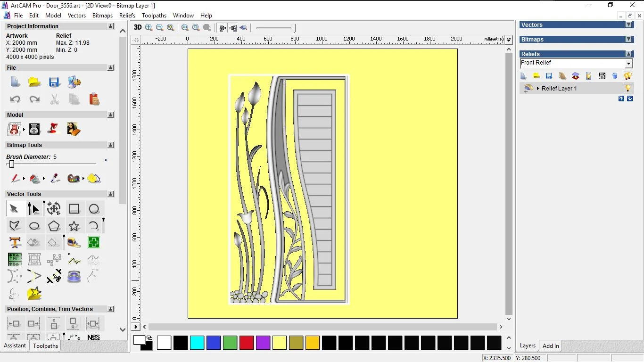Click the Brush Diameter slider handle
The width and height of the screenshot is (644, 362).
pyautogui.click(x=12, y=164)
